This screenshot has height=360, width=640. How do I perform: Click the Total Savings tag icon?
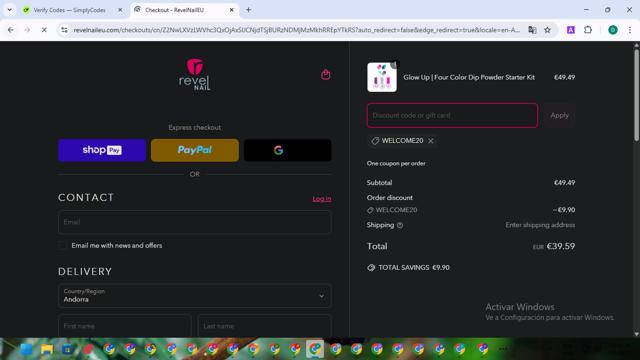pos(371,268)
